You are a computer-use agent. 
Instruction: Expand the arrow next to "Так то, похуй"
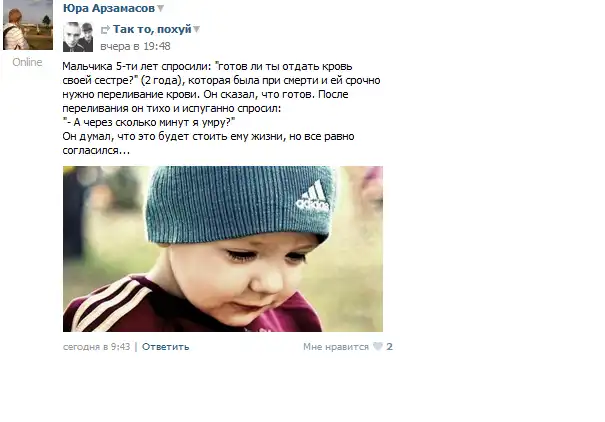(x=196, y=29)
